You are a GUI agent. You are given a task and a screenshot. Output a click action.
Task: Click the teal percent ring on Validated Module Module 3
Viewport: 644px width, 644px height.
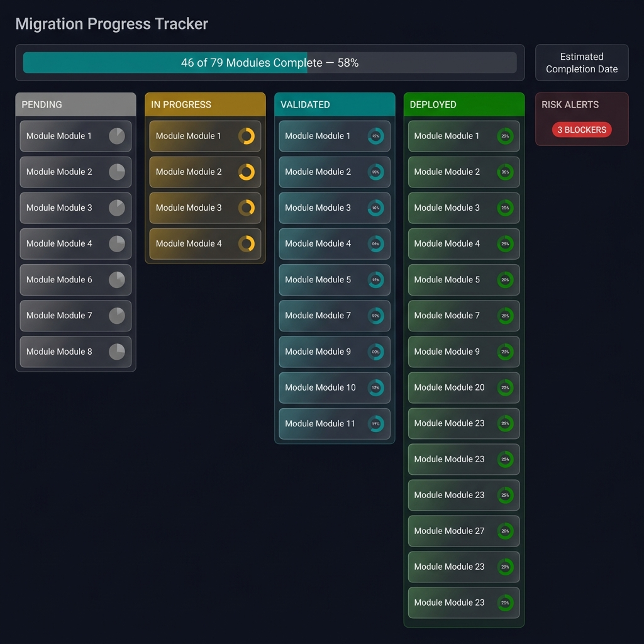376,208
